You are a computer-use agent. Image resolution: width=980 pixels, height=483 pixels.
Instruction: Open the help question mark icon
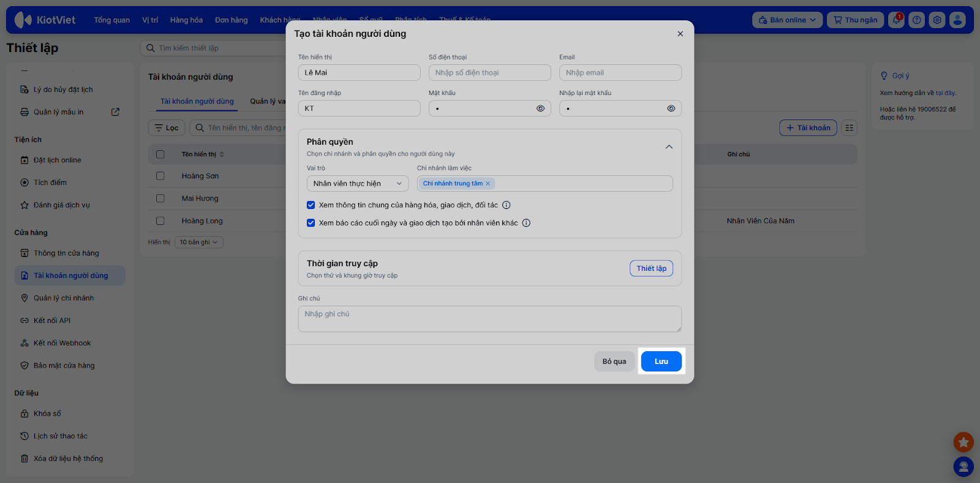pyautogui.click(x=916, y=20)
